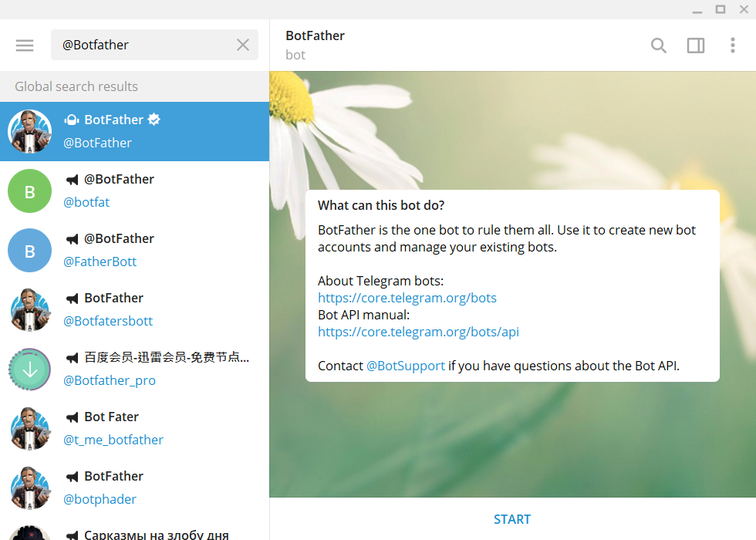Click BotFather verified checkmark badge
Viewport: 756px width, 540px height.
154,120
